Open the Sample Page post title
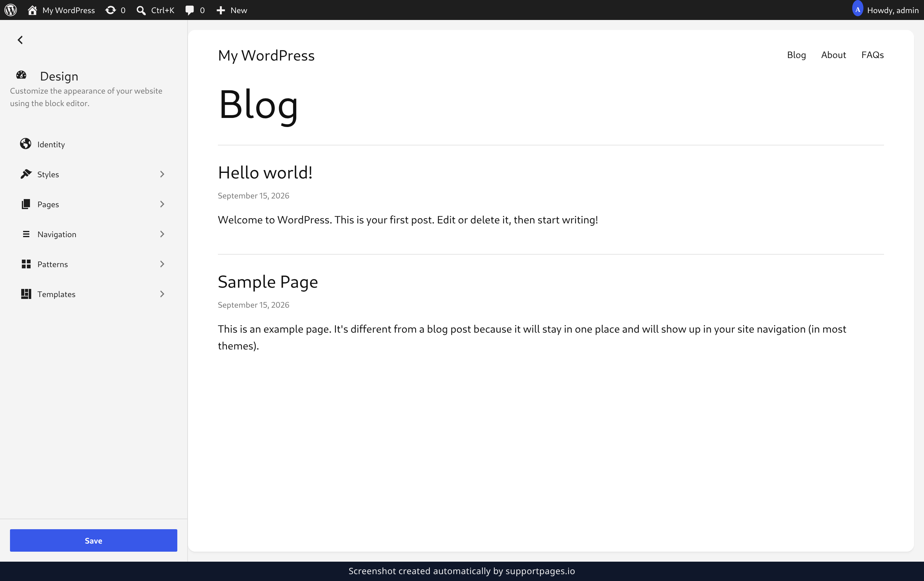This screenshot has width=924, height=581. click(268, 282)
